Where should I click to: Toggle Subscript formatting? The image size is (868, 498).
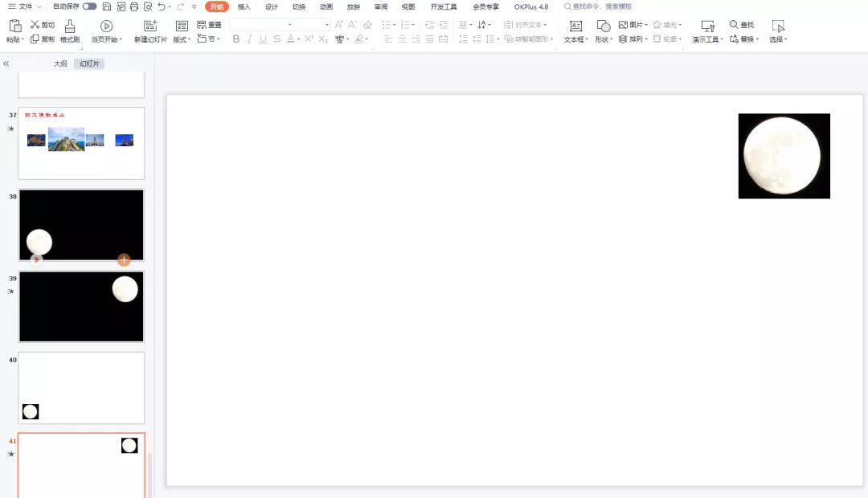point(323,39)
